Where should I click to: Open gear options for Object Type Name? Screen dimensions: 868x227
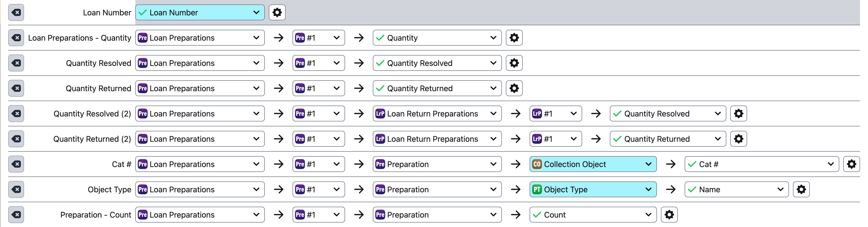coord(801,190)
